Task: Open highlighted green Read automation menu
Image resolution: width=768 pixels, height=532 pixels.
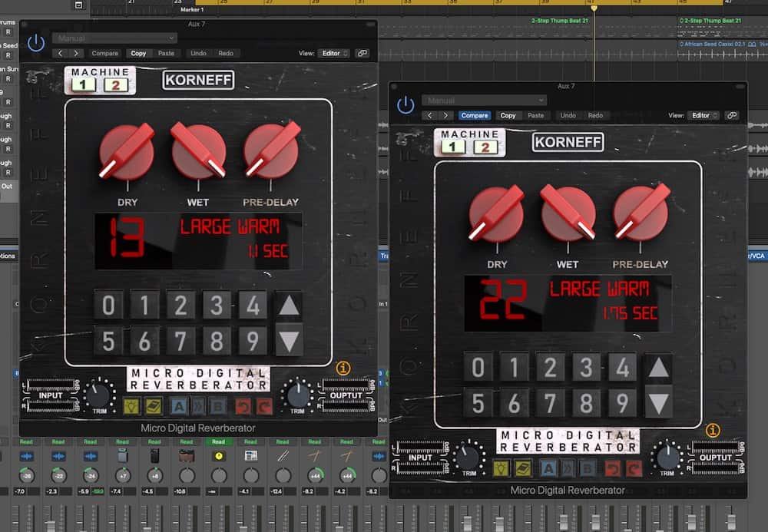Action: click(x=218, y=442)
